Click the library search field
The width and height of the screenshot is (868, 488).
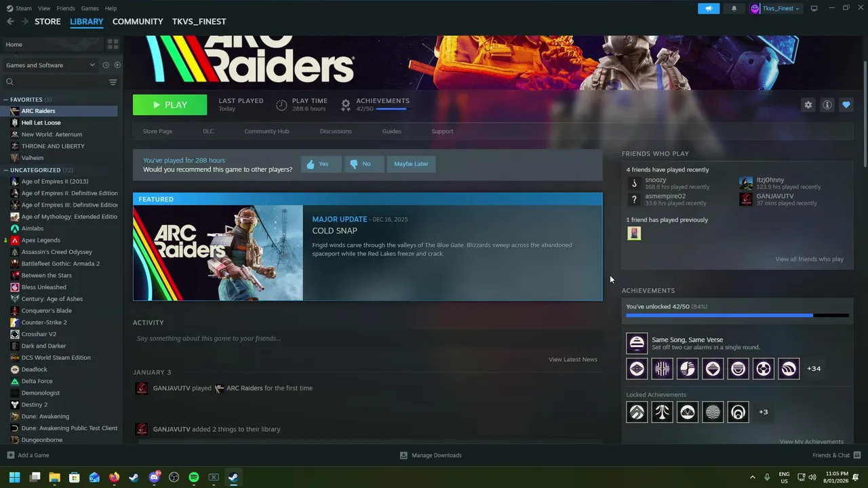(54, 82)
